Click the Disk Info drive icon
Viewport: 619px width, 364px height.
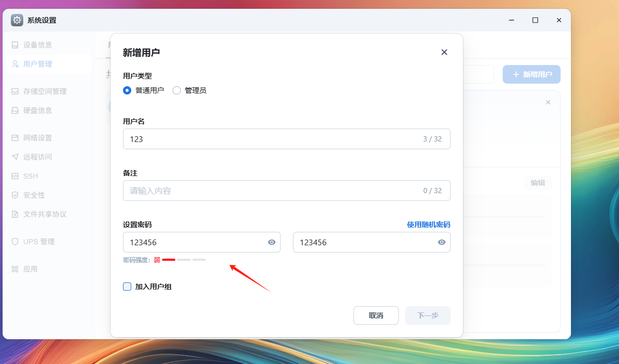[15, 110]
